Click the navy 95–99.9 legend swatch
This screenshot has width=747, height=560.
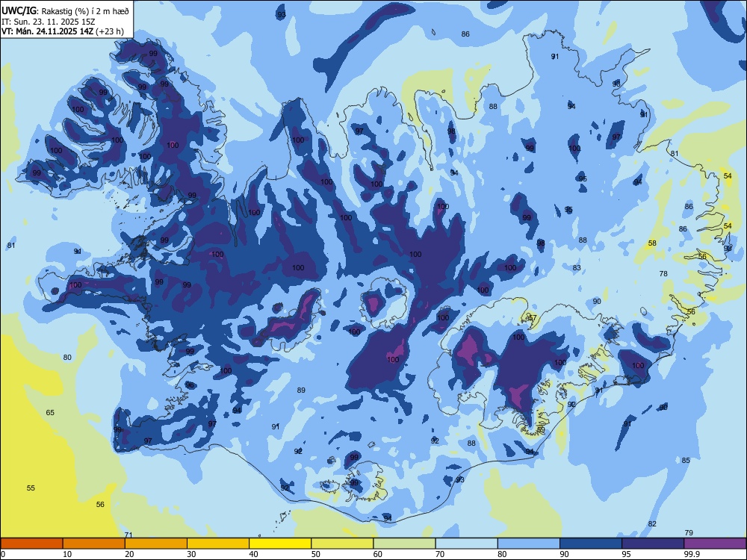click(x=653, y=544)
